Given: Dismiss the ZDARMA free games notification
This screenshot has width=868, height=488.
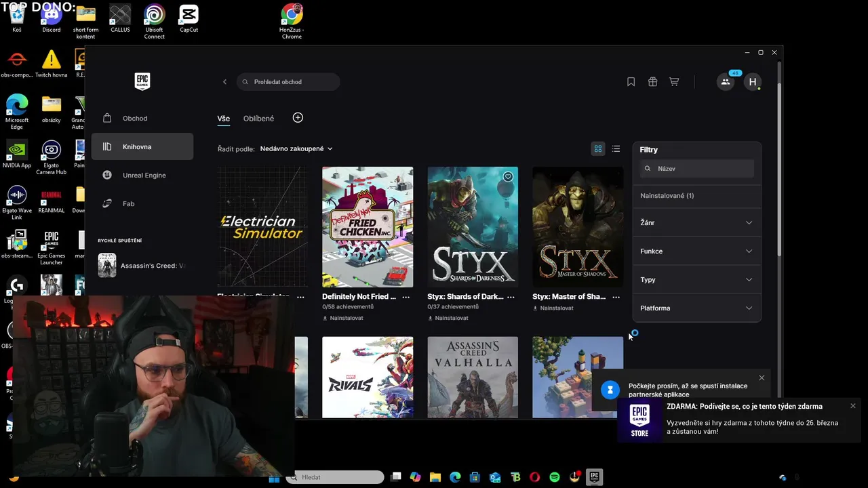Looking at the screenshot, I should click(853, 406).
